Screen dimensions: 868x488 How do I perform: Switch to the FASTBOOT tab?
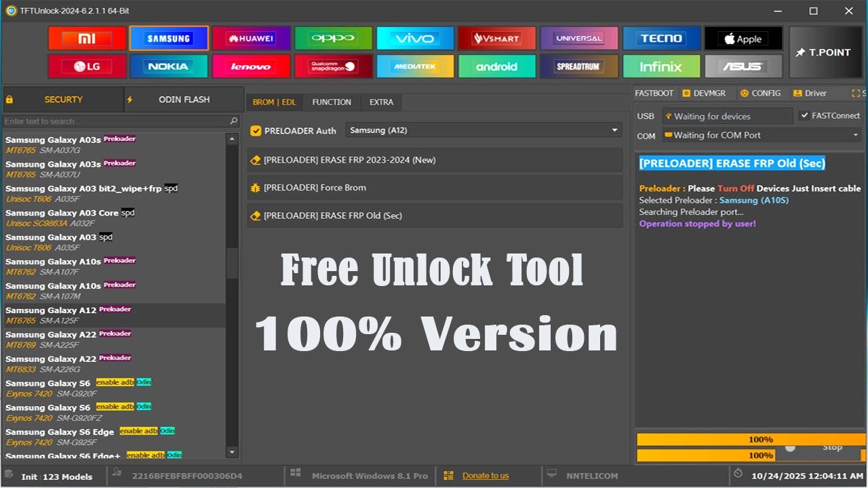[x=654, y=94]
